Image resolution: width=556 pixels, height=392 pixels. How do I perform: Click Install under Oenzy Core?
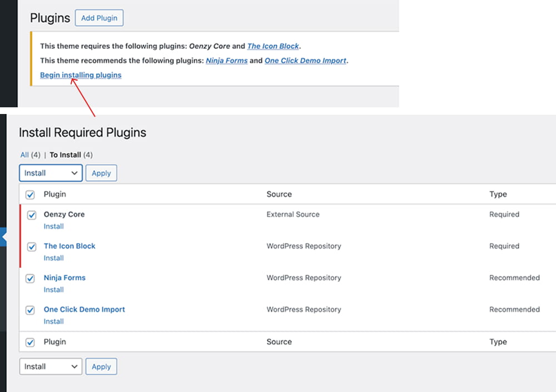(53, 226)
